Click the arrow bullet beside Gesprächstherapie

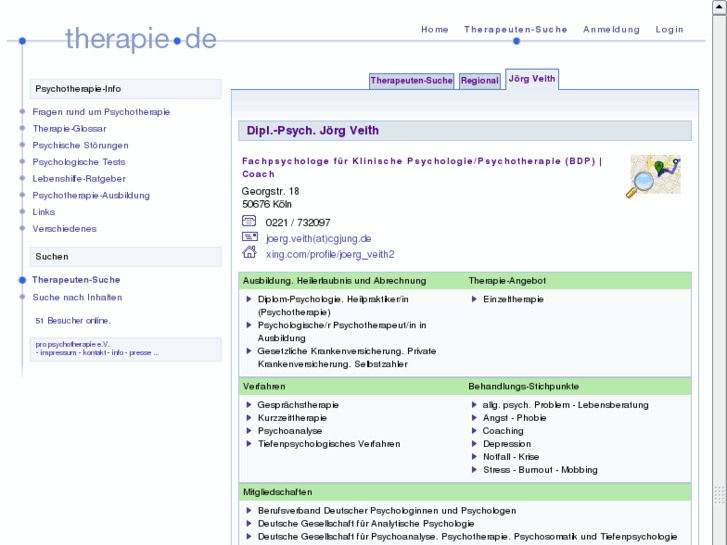pyautogui.click(x=249, y=405)
